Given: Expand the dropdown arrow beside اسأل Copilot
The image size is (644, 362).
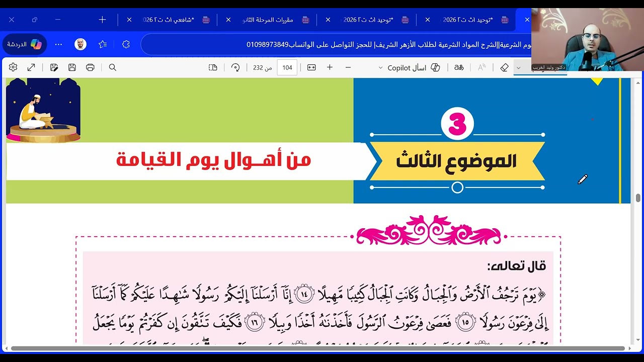Looking at the screenshot, I should pyautogui.click(x=380, y=67).
